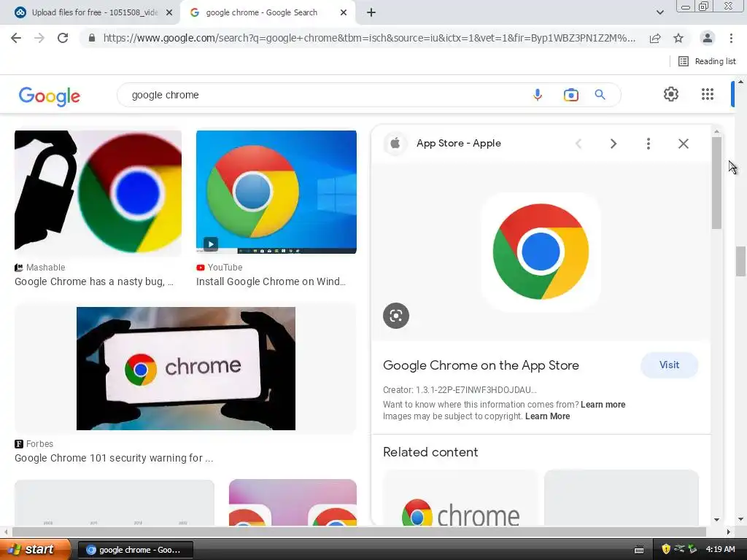Image resolution: width=747 pixels, height=560 pixels.
Task: Open the Chrome profile avatar menu
Action: coord(708,38)
